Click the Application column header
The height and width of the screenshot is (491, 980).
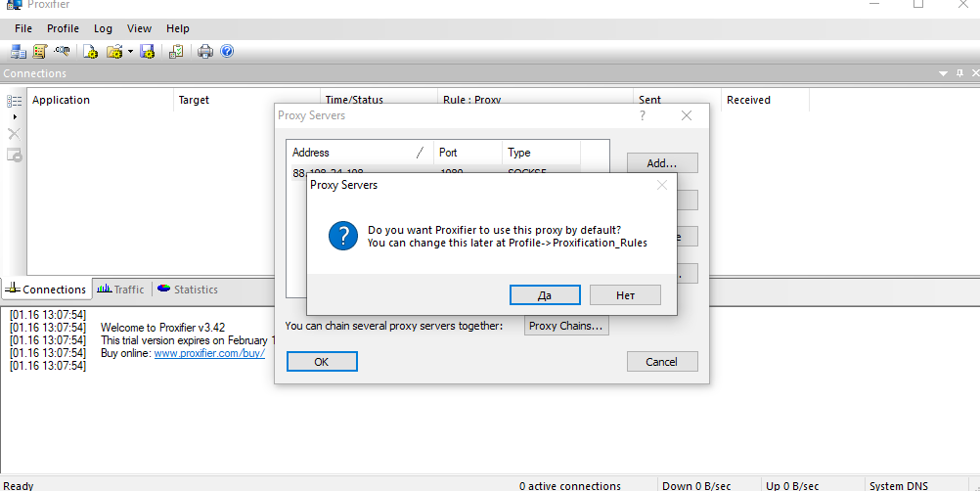pyautogui.click(x=100, y=100)
